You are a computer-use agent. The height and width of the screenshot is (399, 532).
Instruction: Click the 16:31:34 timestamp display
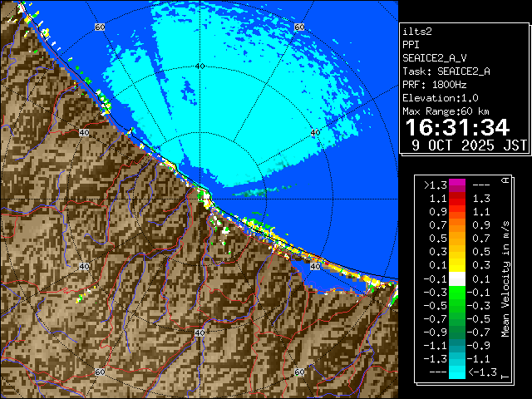coord(456,127)
